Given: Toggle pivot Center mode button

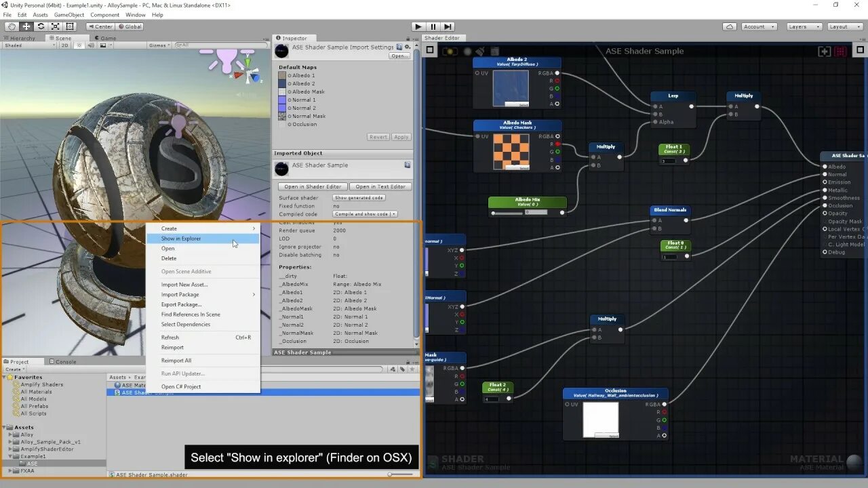Looking at the screenshot, I should click(100, 26).
